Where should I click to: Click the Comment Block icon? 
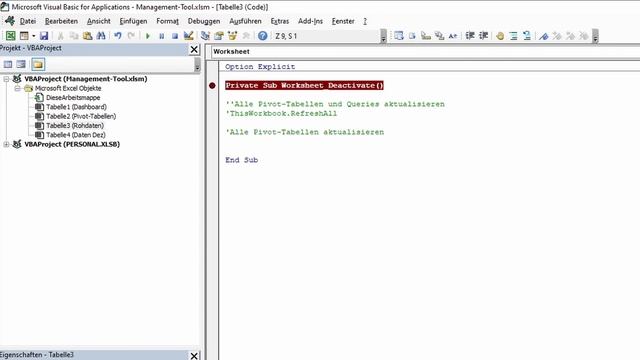(x=513, y=36)
